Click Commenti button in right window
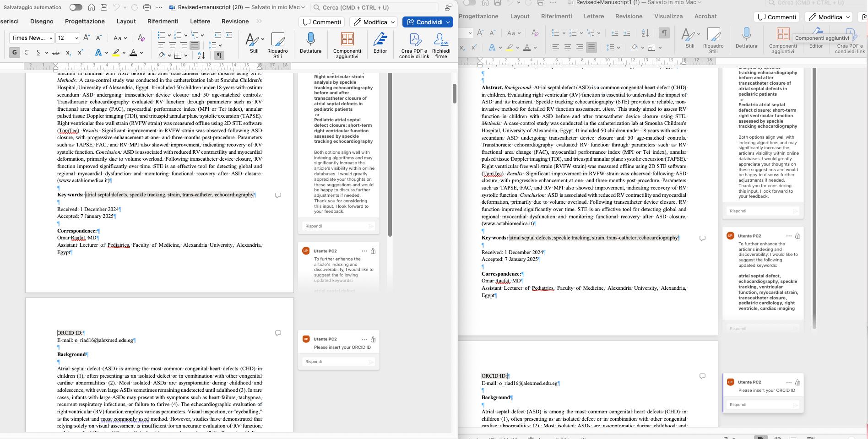868x439 pixels. (777, 17)
